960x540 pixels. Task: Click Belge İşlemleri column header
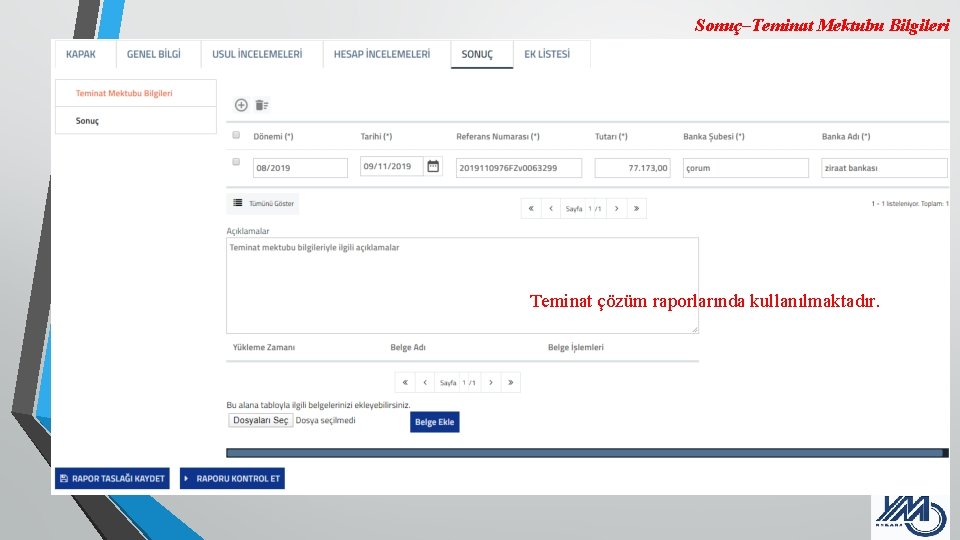(x=576, y=347)
